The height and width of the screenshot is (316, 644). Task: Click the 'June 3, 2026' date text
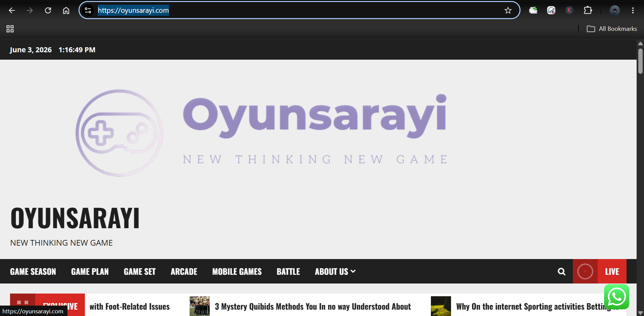pyautogui.click(x=31, y=50)
